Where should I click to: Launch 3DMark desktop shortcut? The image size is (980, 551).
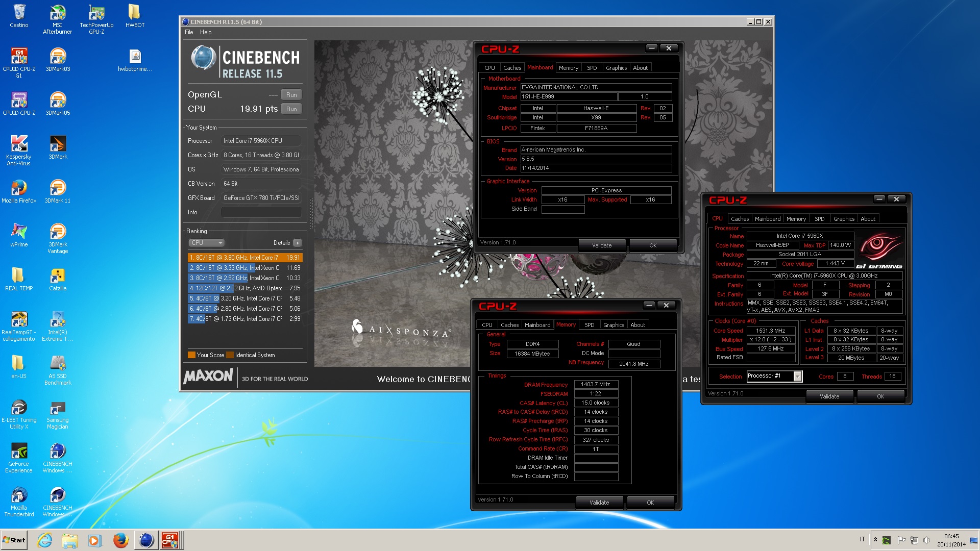pyautogui.click(x=58, y=148)
